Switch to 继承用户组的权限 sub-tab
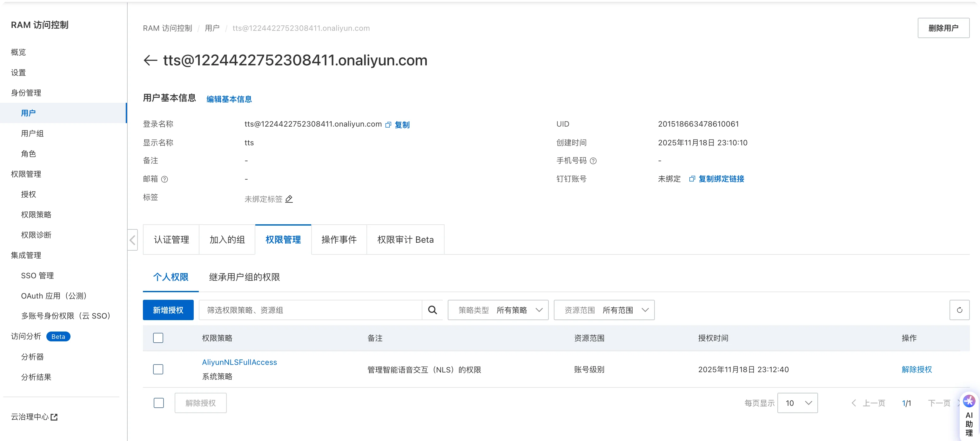Image resolution: width=980 pixels, height=441 pixels. tap(245, 277)
